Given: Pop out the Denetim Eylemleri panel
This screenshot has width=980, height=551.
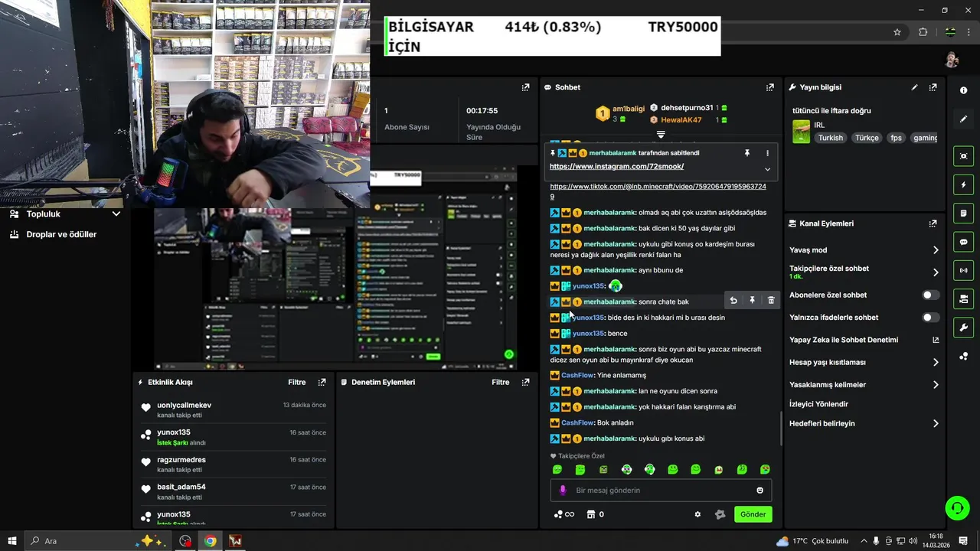Looking at the screenshot, I should pos(525,382).
